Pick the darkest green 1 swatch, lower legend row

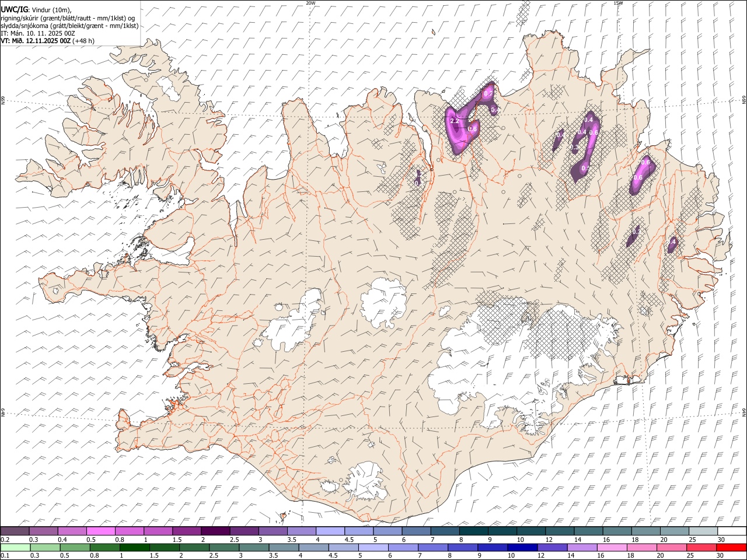click(x=134, y=547)
